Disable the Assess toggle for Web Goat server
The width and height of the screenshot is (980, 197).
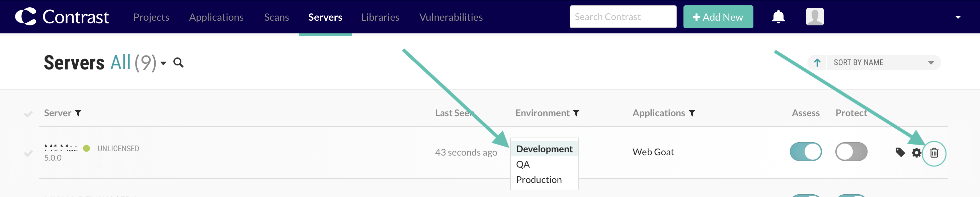click(x=805, y=152)
